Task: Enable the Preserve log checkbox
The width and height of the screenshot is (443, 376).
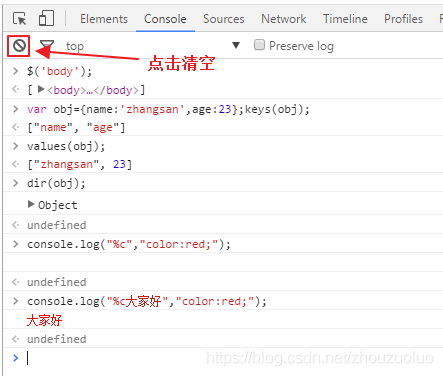Action: click(x=259, y=45)
